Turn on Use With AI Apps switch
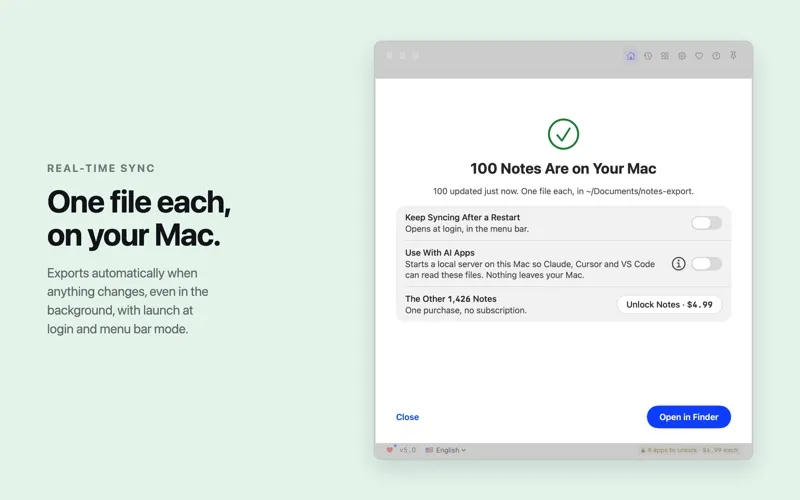The image size is (800, 500). point(706,264)
